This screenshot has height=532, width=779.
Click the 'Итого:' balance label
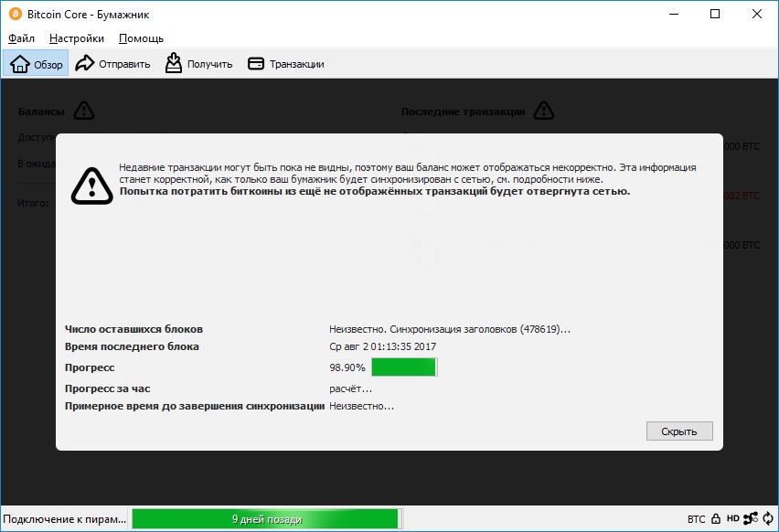[x=33, y=203]
